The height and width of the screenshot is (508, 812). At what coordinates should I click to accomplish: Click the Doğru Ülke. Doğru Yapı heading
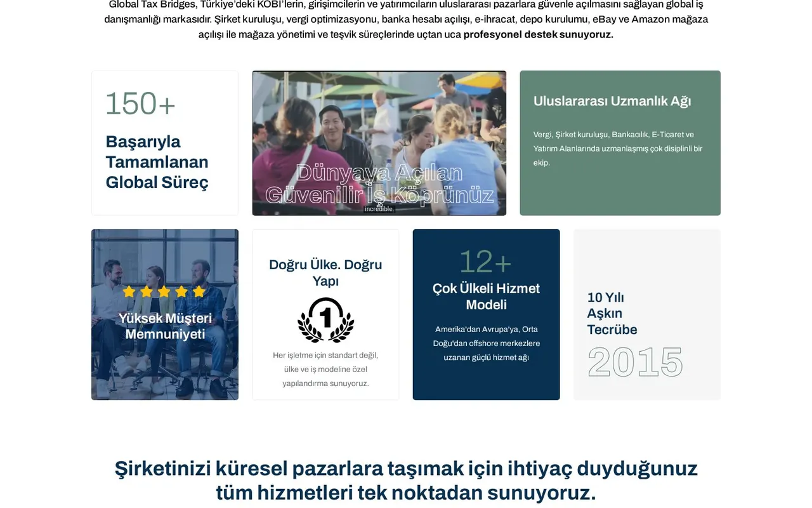click(x=325, y=272)
